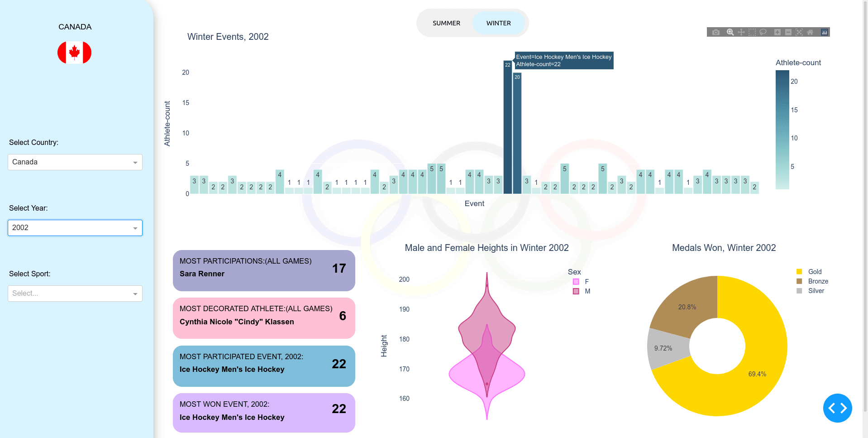Click the Canada flag icon

(x=74, y=53)
